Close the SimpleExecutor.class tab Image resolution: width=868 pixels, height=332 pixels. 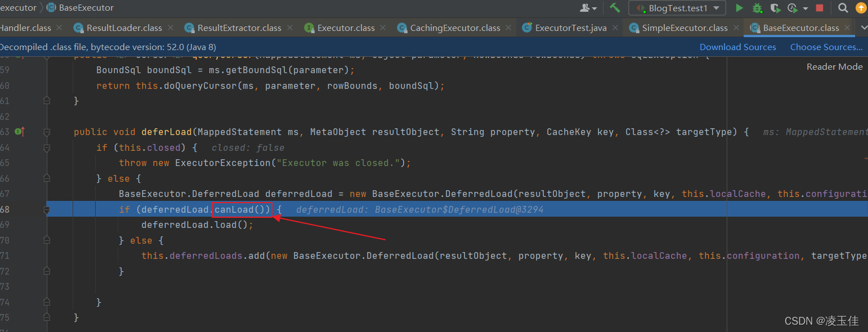tap(736, 28)
